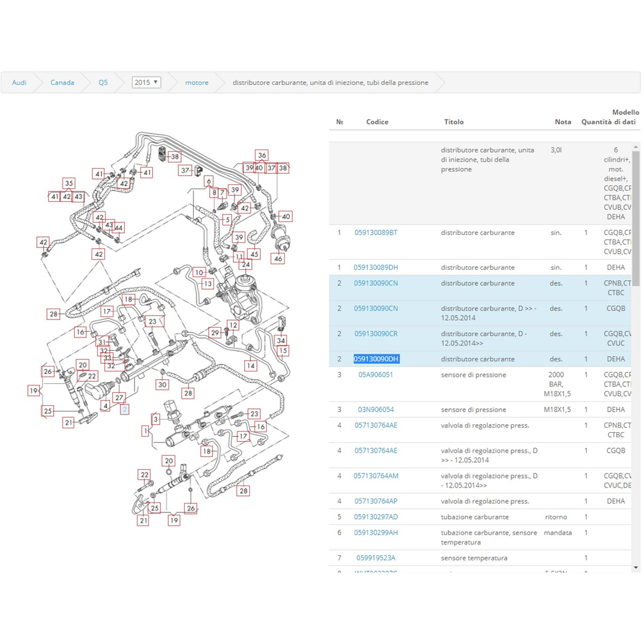Open 057130764AE in the CGQB row
The height and width of the screenshot is (644, 644).
[376, 450]
